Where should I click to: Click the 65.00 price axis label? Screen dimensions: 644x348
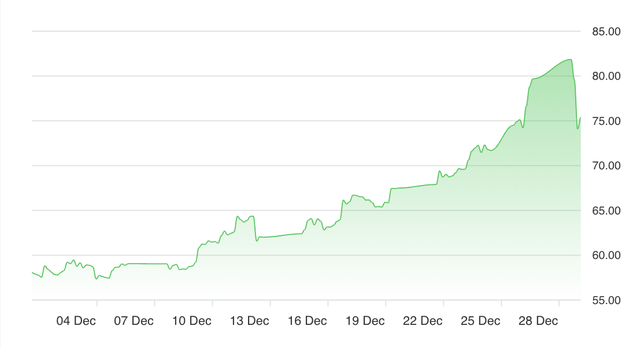(x=606, y=210)
